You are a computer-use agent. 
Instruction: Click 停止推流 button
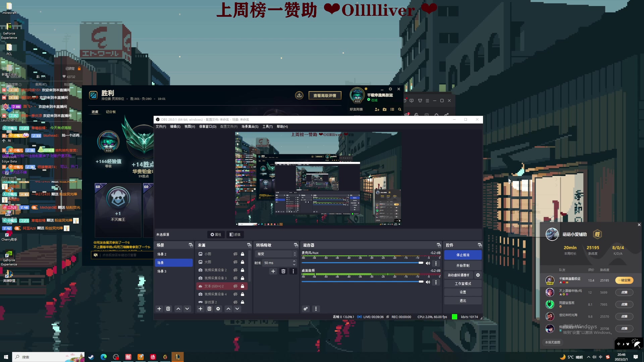pyautogui.click(x=463, y=255)
